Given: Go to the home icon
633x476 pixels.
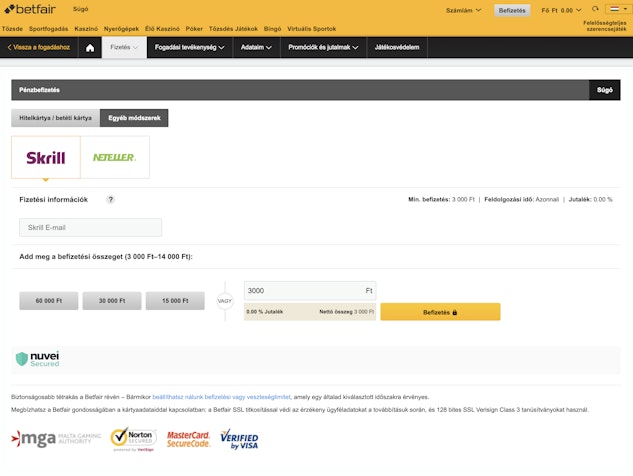Looking at the screenshot, I should [90, 47].
